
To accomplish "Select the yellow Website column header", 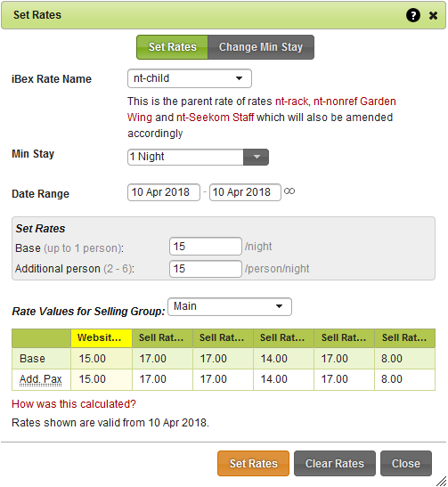I will pyautogui.click(x=102, y=338).
